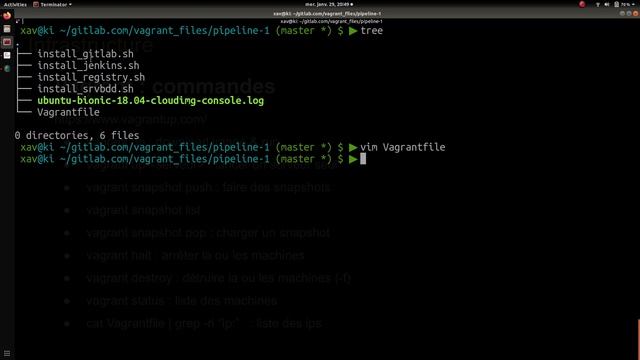Click install_gitlab.sh in tree output
Image resolution: width=640 pixels, height=360 pixels.
click(85, 54)
